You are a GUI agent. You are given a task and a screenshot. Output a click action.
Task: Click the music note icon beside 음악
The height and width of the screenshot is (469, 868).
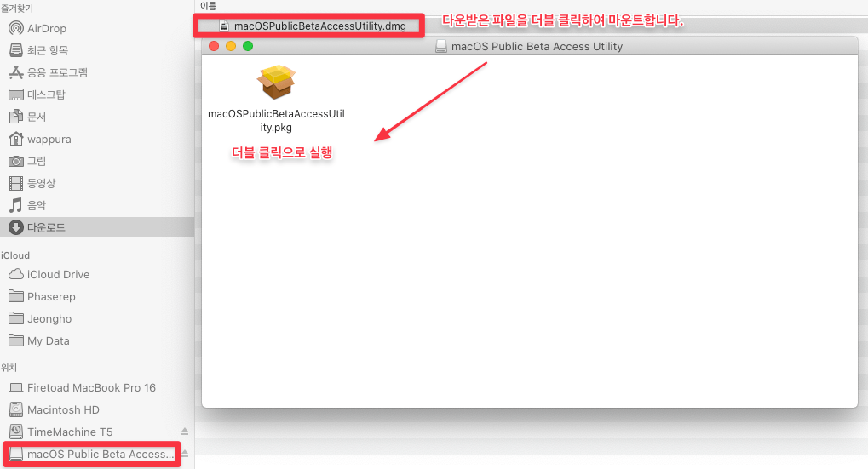(16, 205)
